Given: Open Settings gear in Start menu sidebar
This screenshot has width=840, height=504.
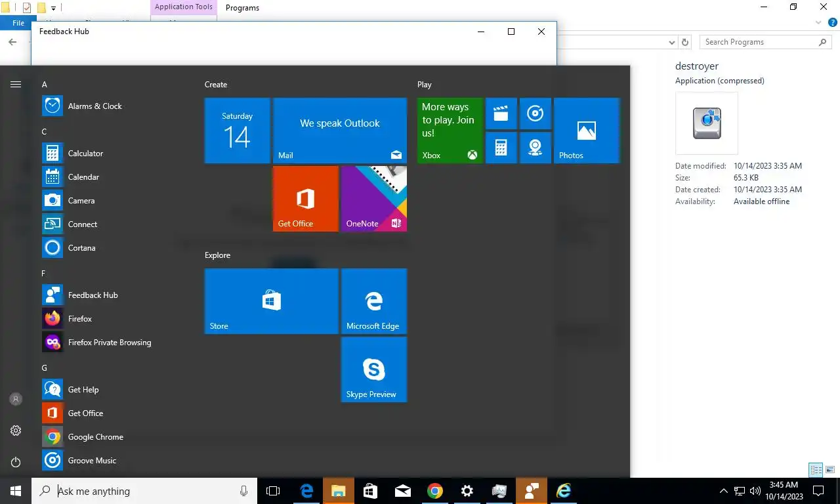Looking at the screenshot, I should [16, 430].
